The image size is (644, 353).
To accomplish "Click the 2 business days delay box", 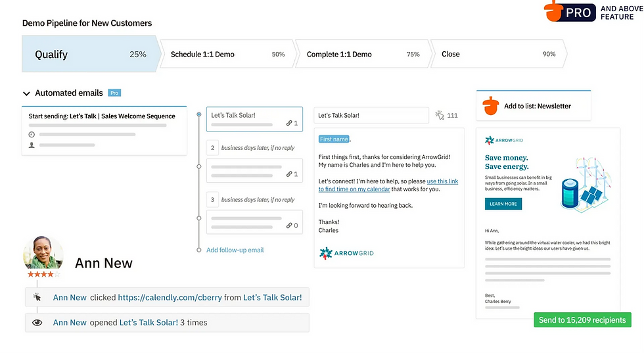I will [212, 147].
